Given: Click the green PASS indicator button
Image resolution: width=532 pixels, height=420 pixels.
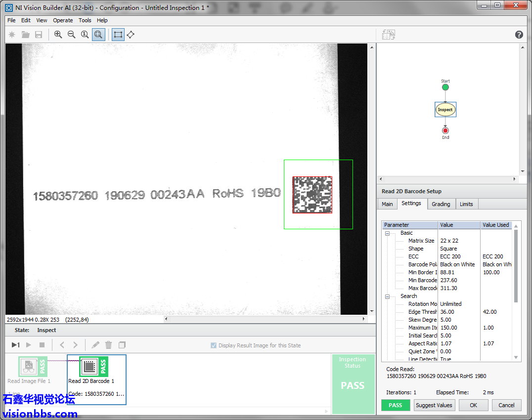Looking at the screenshot, I should tap(395, 405).
